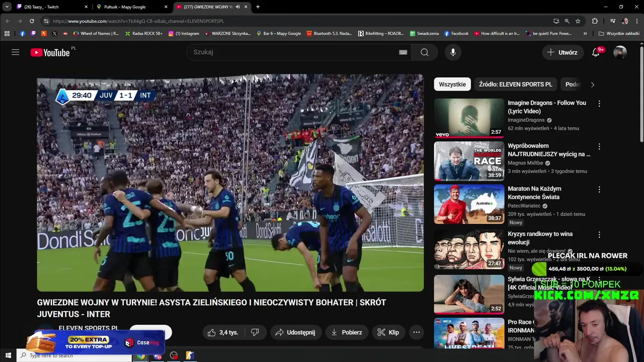The width and height of the screenshot is (644, 362).
Task: Close the Pułtusk Mapy Google tab
Action: (166, 7)
